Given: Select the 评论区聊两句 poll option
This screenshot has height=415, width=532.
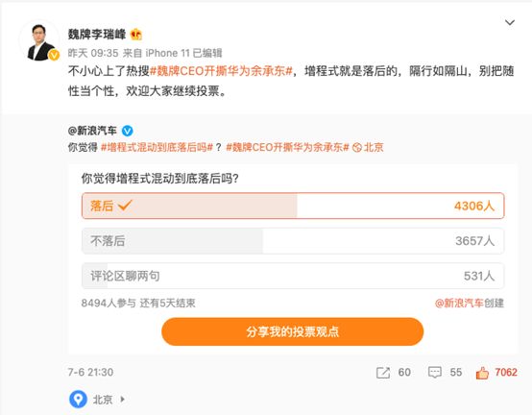Looking at the screenshot, I should [x=293, y=276].
